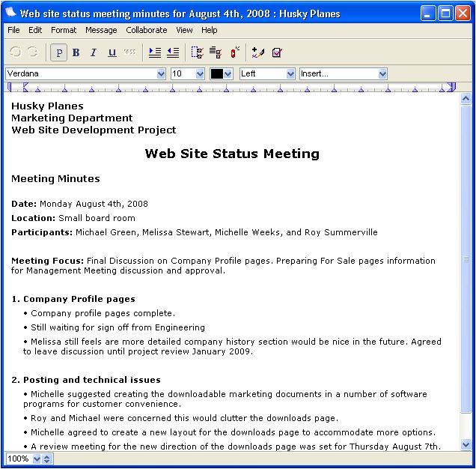Image resolution: width=476 pixels, height=469 pixels.
Task: Open the Format menu
Action: coord(64,30)
